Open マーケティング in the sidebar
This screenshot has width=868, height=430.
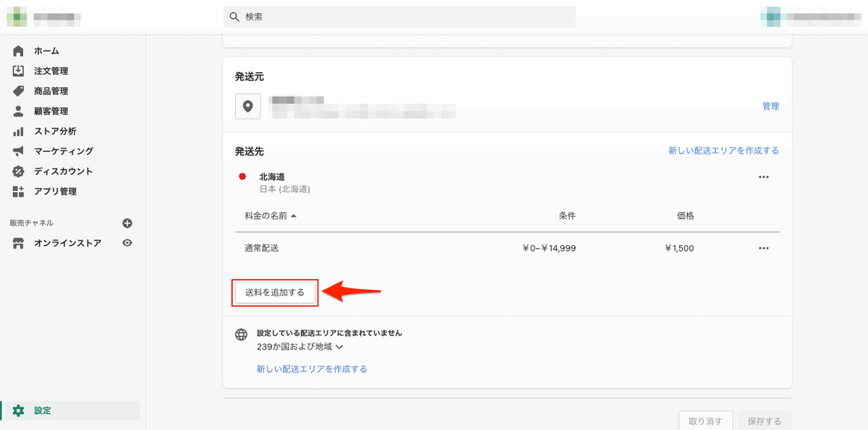coord(64,151)
